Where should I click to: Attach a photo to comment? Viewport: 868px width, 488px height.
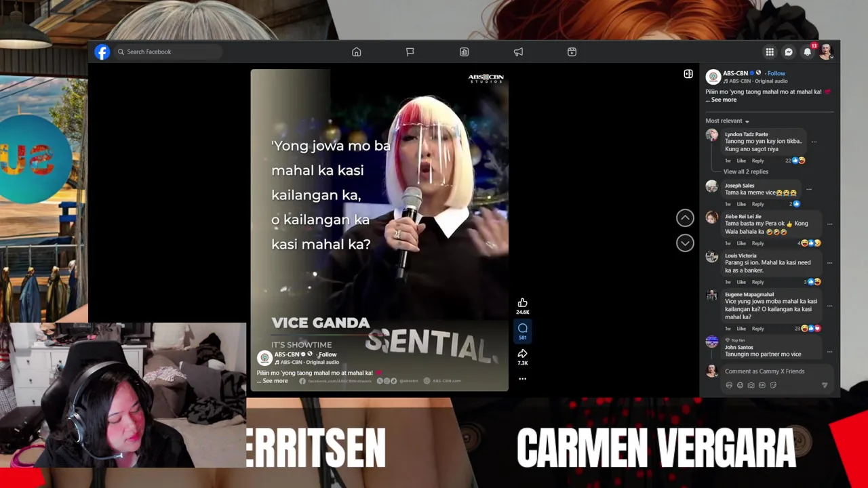(751, 385)
